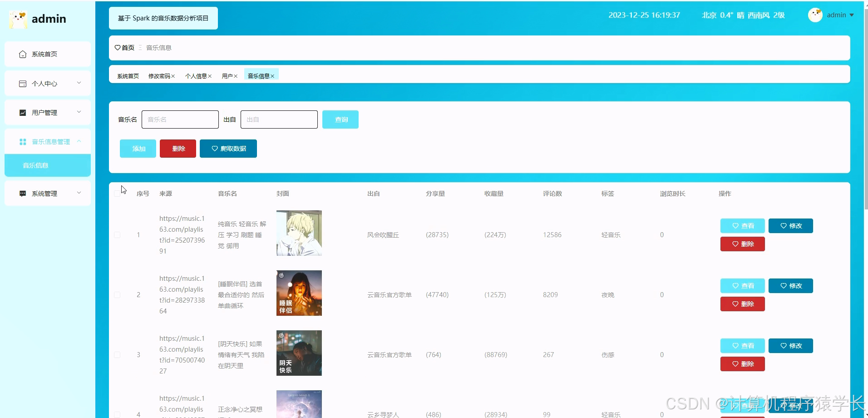Open the 阴天快乐 cover thumbnail
This screenshot has width=868, height=418.
[x=299, y=353]
